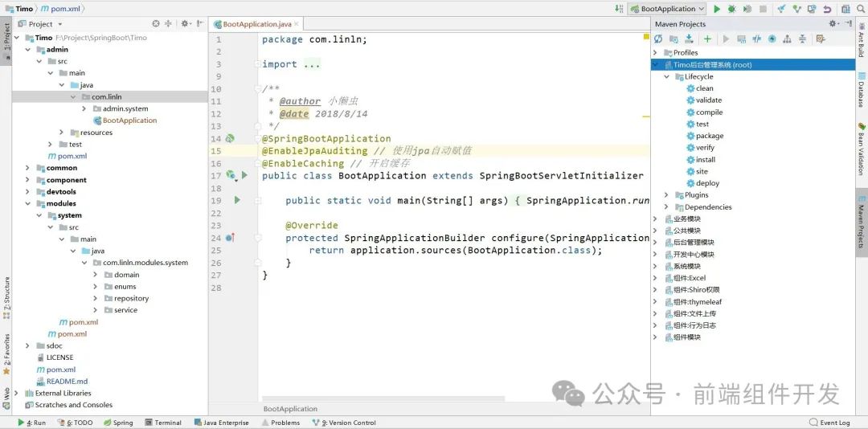Click the run gutter icon on line 19
The height and width of the screenshot is (429, 868).
[237, 200]
